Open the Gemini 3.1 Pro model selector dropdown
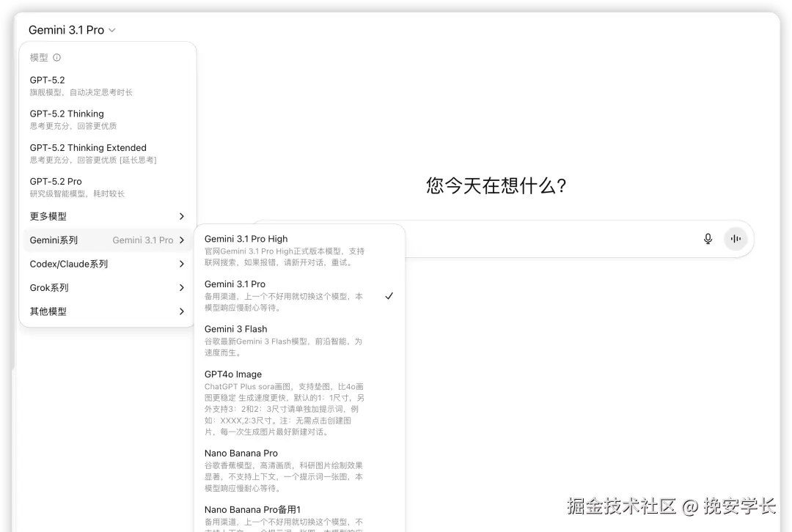 [x=72, y=30]
